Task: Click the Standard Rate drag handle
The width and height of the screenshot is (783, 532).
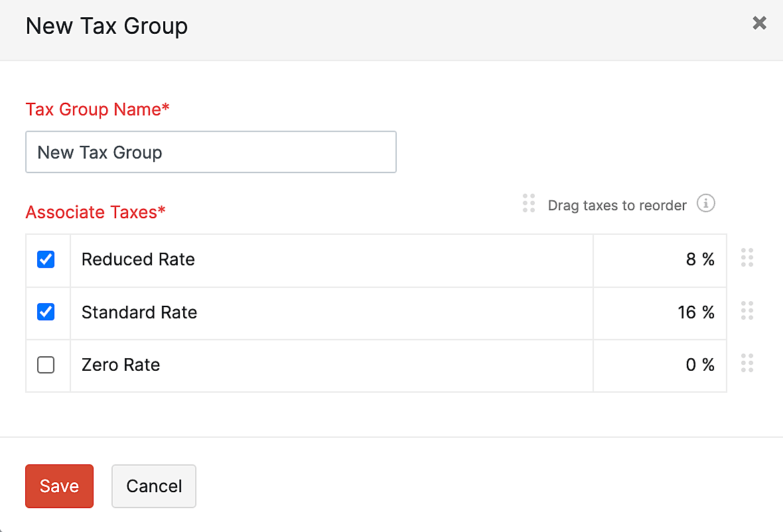Action: 747,310
